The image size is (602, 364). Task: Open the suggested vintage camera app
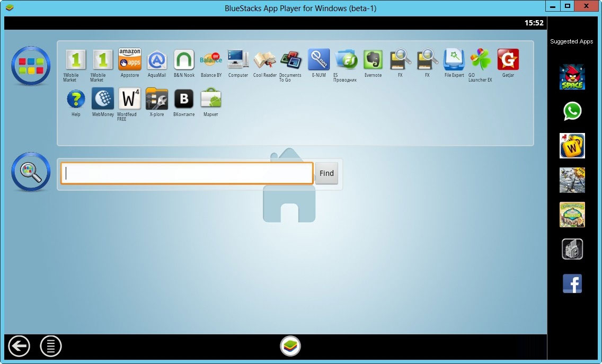(x=572, y=249)
